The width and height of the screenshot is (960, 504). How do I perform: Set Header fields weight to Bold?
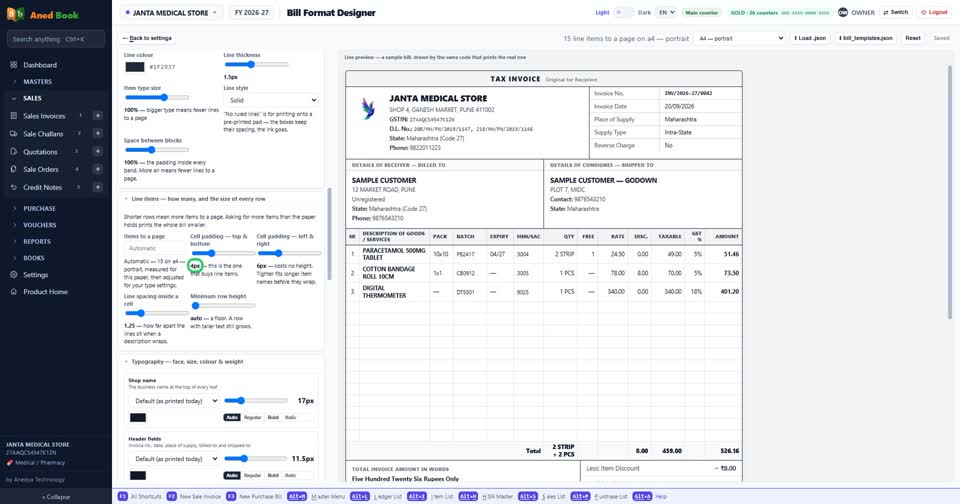pyautogui.click(x=273, y=475)
